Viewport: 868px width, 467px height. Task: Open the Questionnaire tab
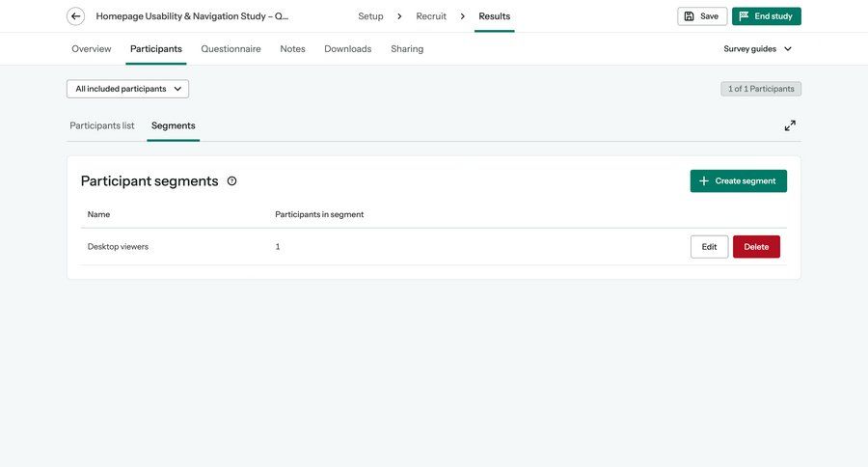pos(231,49)
